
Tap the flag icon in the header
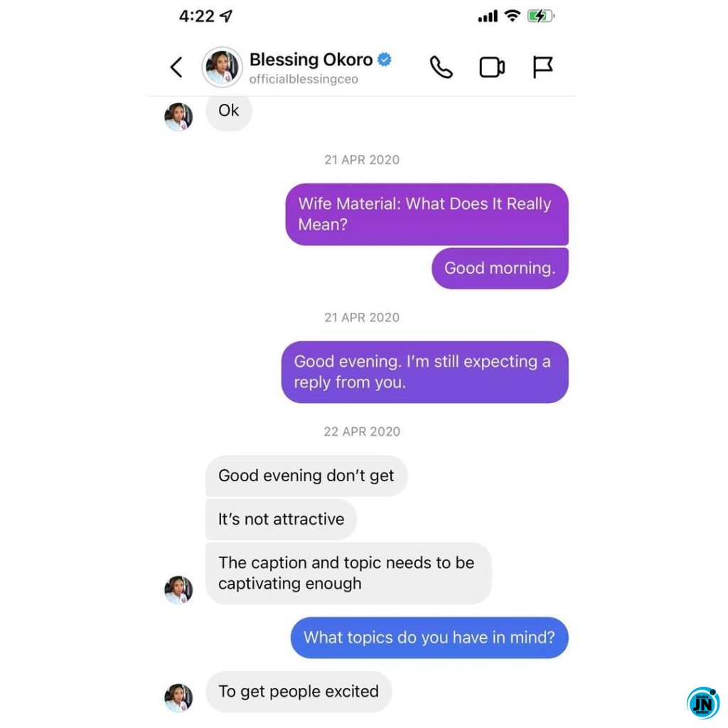[542, 68]
